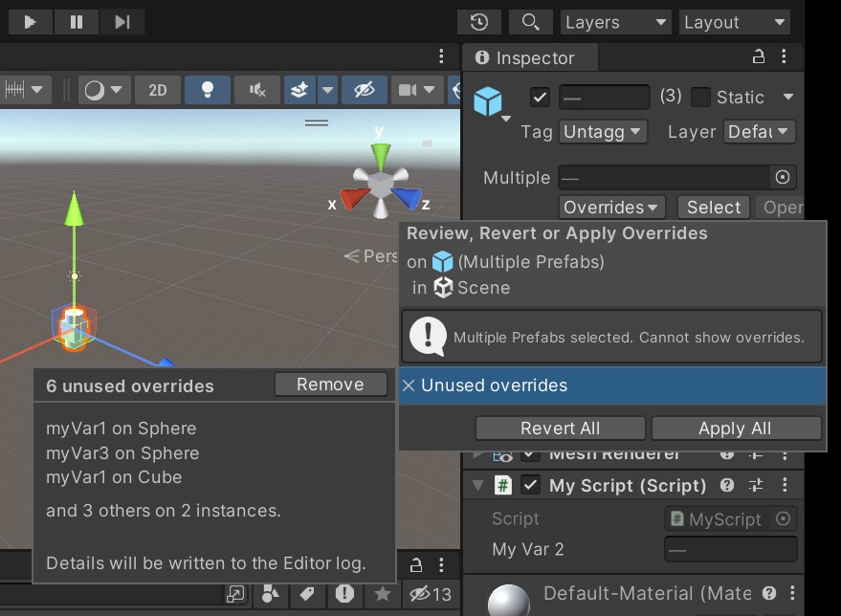The height and width of the screenshot is (616, 841).
Task: Click the Play button in the toolbar
Action: [x=30, y=22]
